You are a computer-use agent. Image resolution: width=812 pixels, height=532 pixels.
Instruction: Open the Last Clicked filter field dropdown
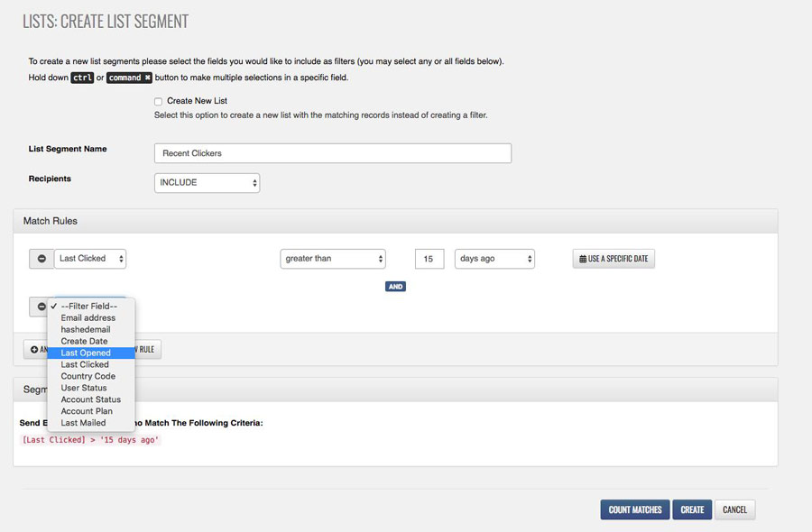pos(89,259)
